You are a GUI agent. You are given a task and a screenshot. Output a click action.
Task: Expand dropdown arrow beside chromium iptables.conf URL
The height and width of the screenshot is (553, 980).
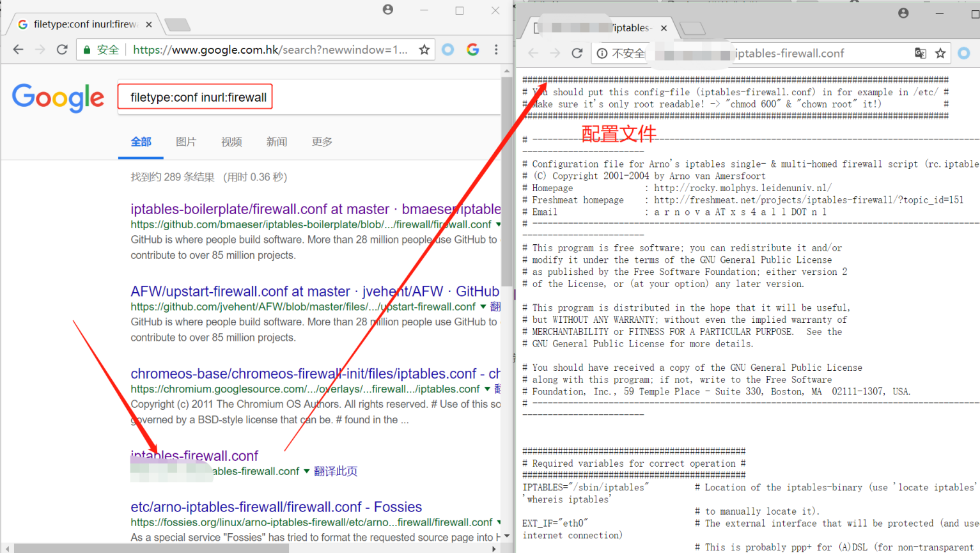point(487,389)
